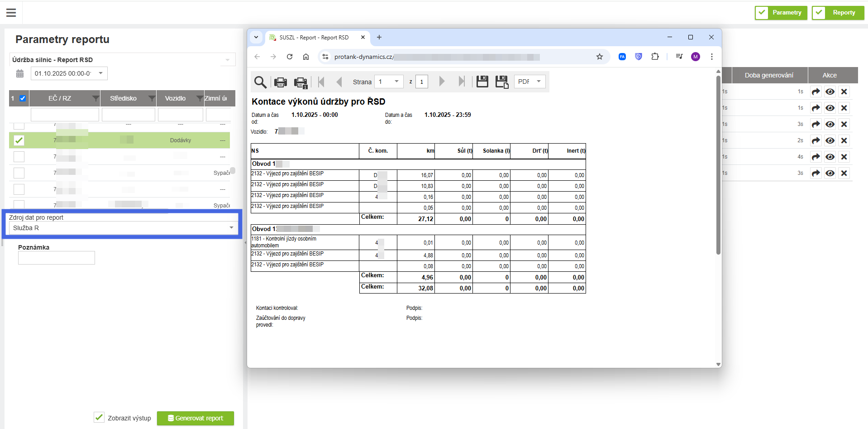
Task: Jump to the last page of the report
Action: coord(461,82)
